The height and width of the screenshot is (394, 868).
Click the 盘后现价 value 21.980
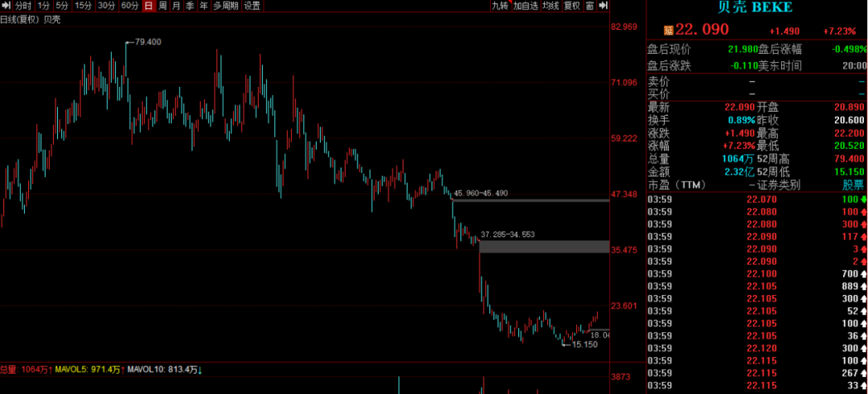(743, 50)
